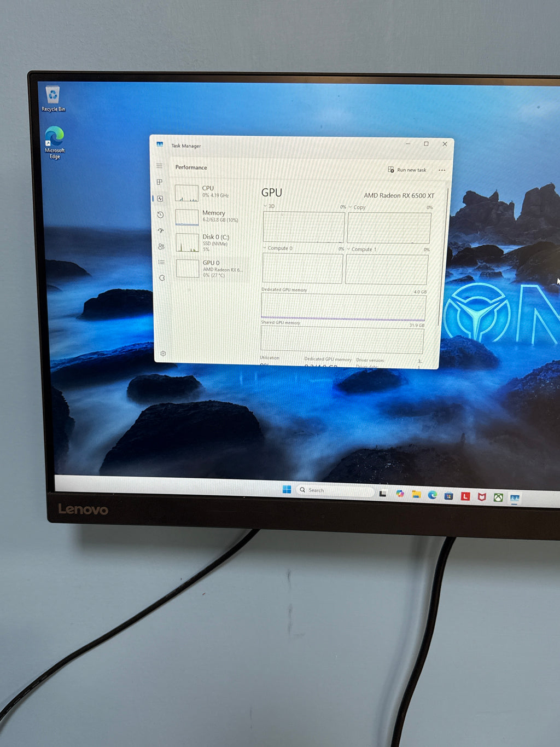This screenshot has width=560, height=747.
Task: Select the Performance page icon in sidebar
Action: point(160,199)
